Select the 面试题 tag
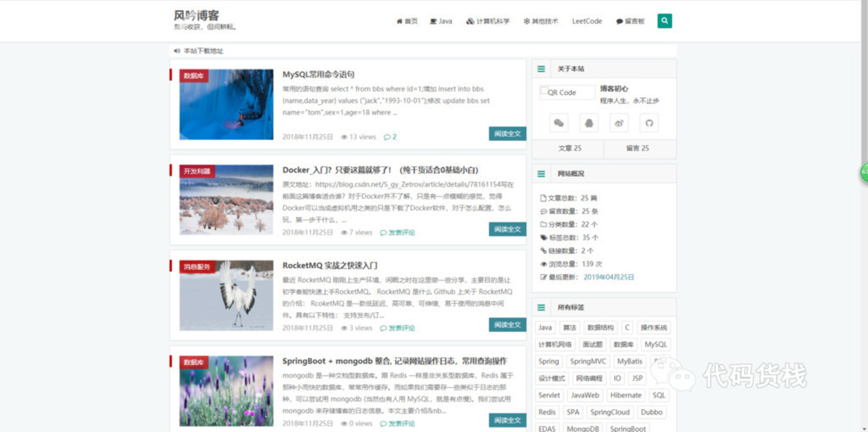Viewport: 868px width, 432px height. click(592, 344)
